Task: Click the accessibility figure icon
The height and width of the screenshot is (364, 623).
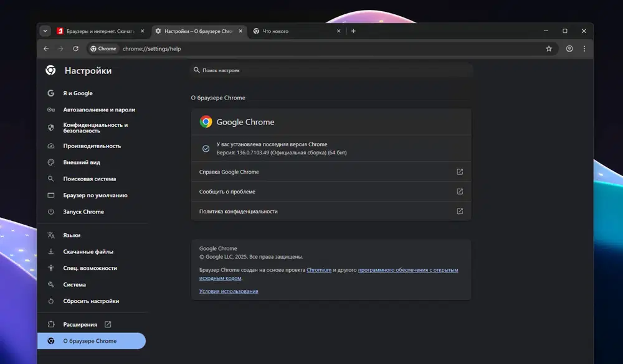Action: click(x=51, y=268)
